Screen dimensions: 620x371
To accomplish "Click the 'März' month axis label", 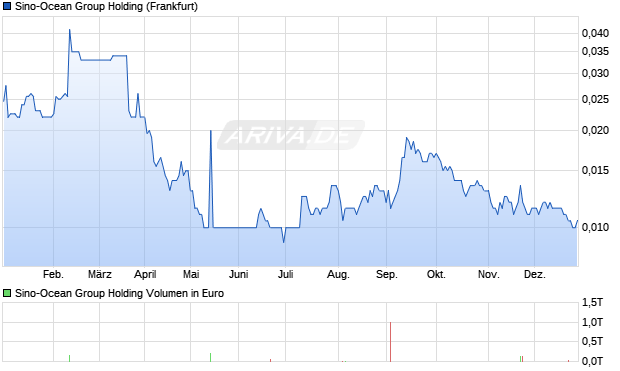I will click(x=100, y=274).
